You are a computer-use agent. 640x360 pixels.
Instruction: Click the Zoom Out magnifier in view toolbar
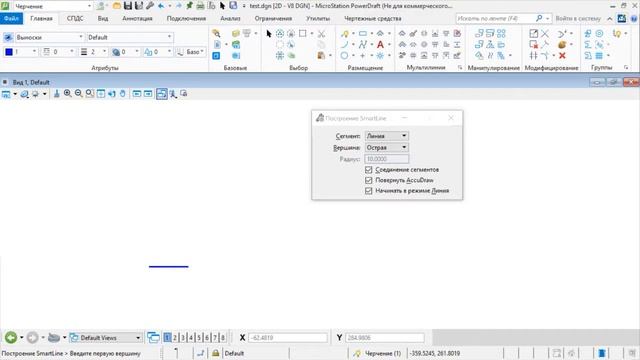pyautogui.click(x=79, y=94)
